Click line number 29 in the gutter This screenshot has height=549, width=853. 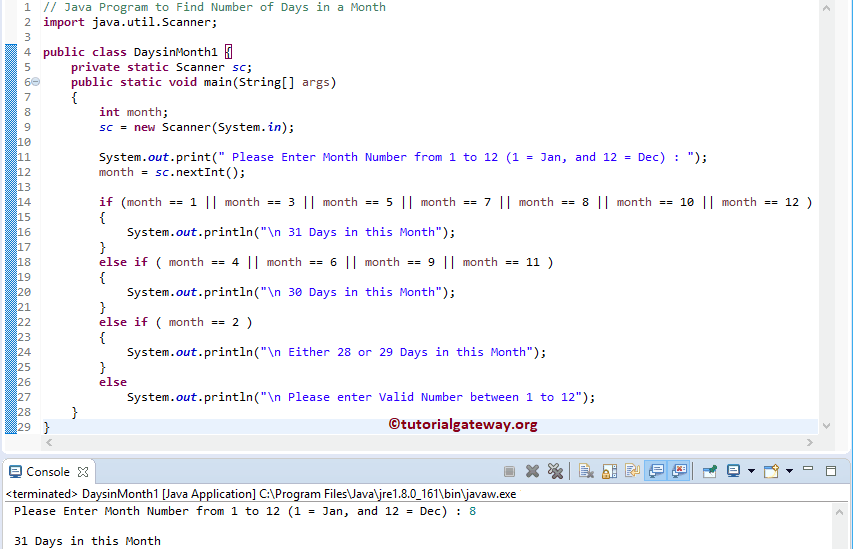click(x=24, y=427)
